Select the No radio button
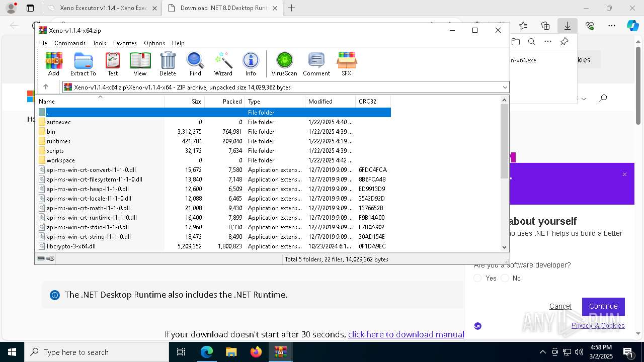Image resolution: width=644 pixels, height=362 pixels. coord(505,278)
